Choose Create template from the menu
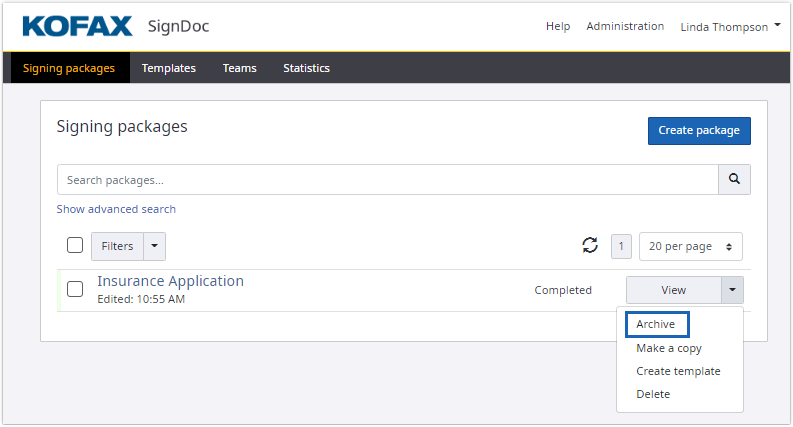 click(678, 371)
